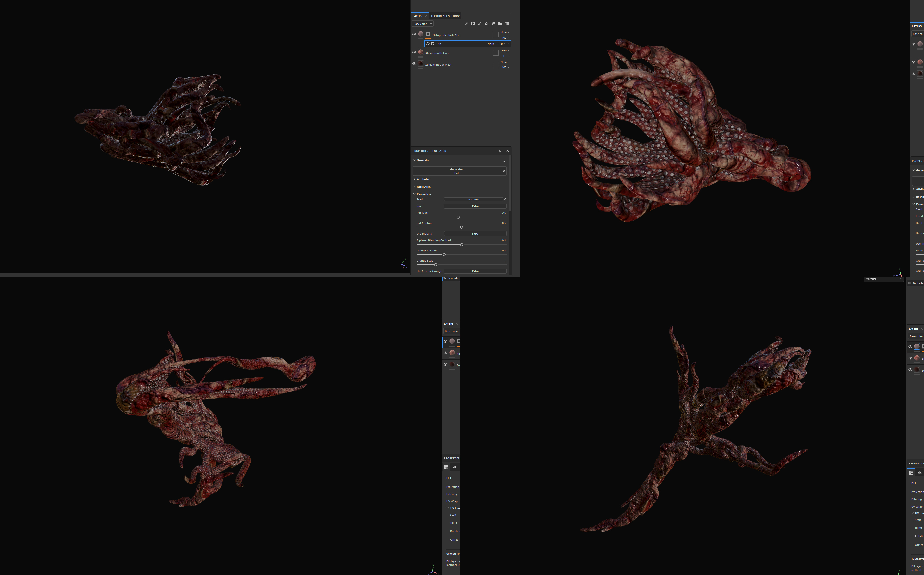Image resolution: width=924 pixels, height=575 pixels.
Task: Click the Dirt effect mask icon
Action: pyautogui.click(x=433, y=44)
